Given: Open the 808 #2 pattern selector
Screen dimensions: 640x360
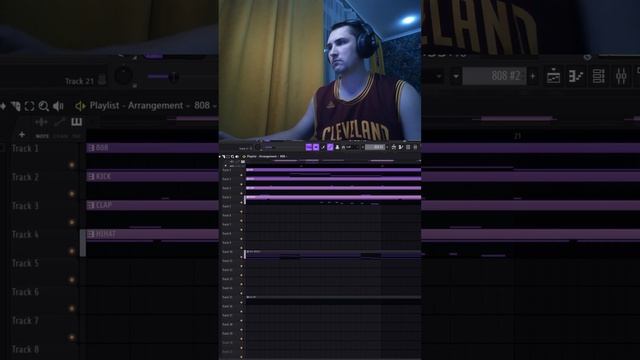Looking at the screenshot, I should (494, 76).
